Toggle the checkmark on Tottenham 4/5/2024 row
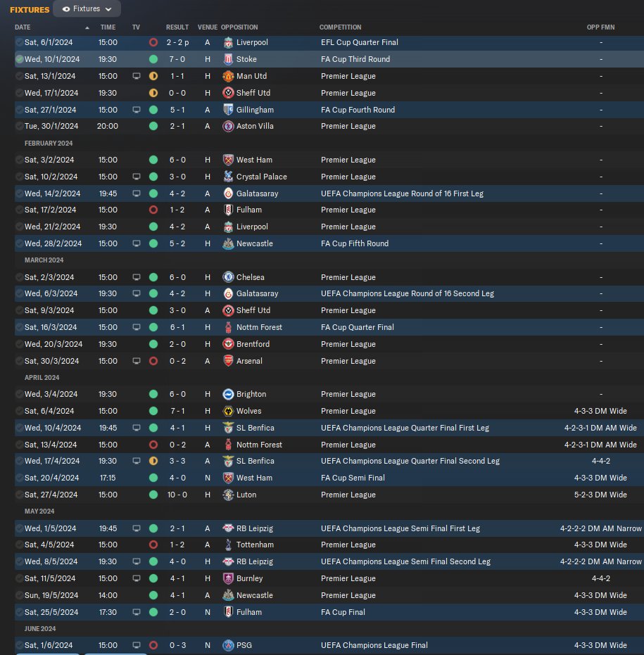The width and height of the screenshot is (644, 655). 19,545
